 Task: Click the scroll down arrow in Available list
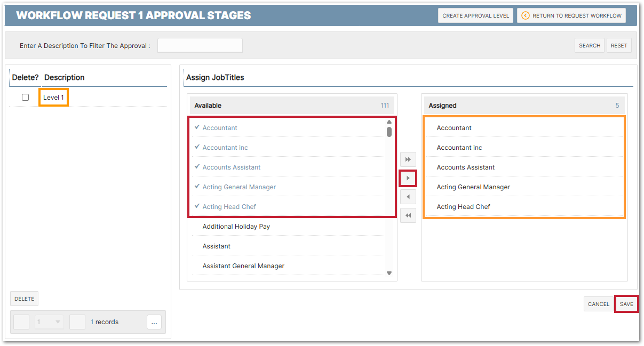pyautogui.click(x=389, y=273)
